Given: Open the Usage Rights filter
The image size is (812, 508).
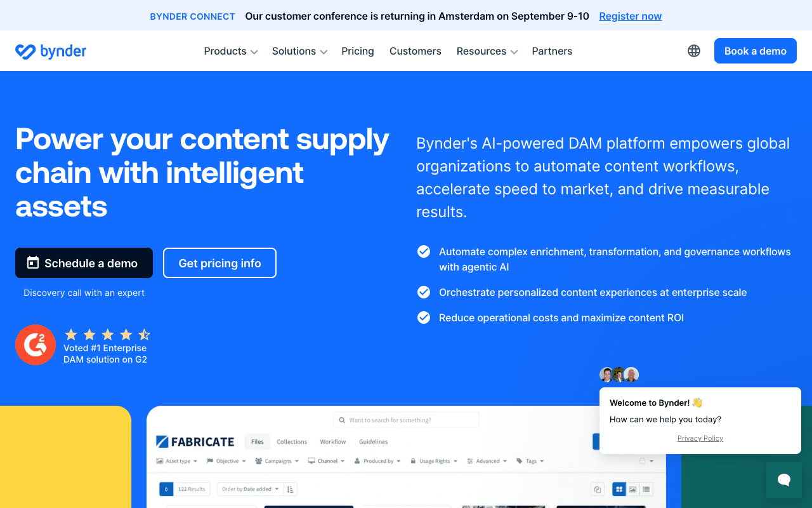Looking at the screenshot, I should pos(434,461).
